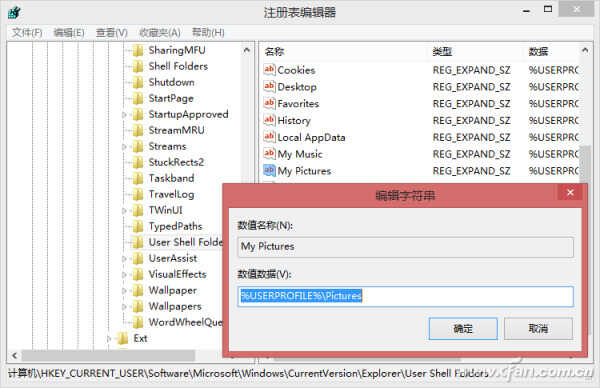This screenshot has width=600, height=388.
Task: Open the 收藏夹(A) menu
Action: click(160, 33)
